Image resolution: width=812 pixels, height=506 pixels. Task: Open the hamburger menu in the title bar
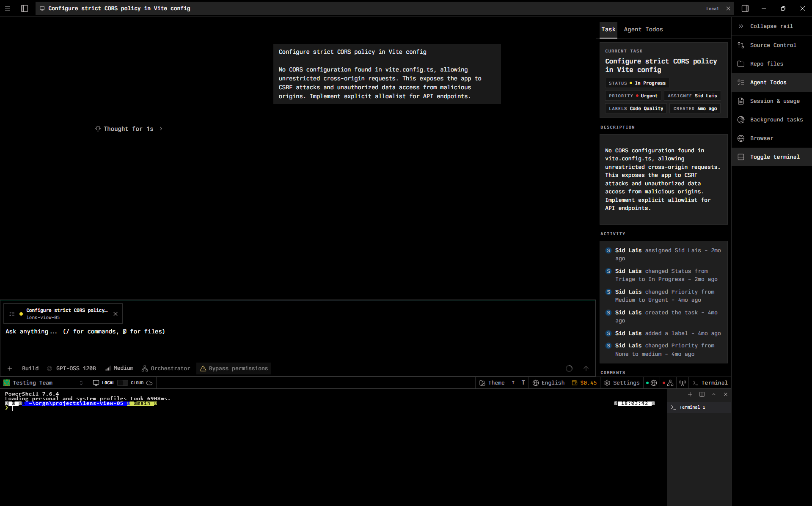[x=8, y=8]
